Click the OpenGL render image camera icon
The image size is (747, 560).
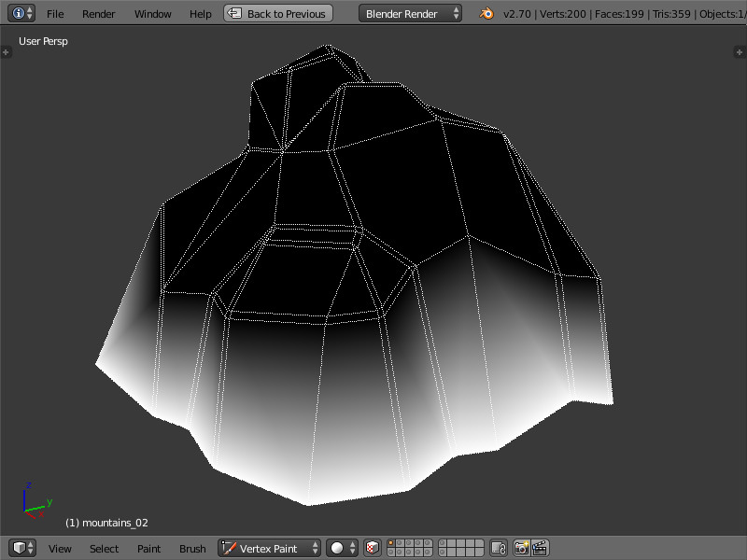(522, 548)
